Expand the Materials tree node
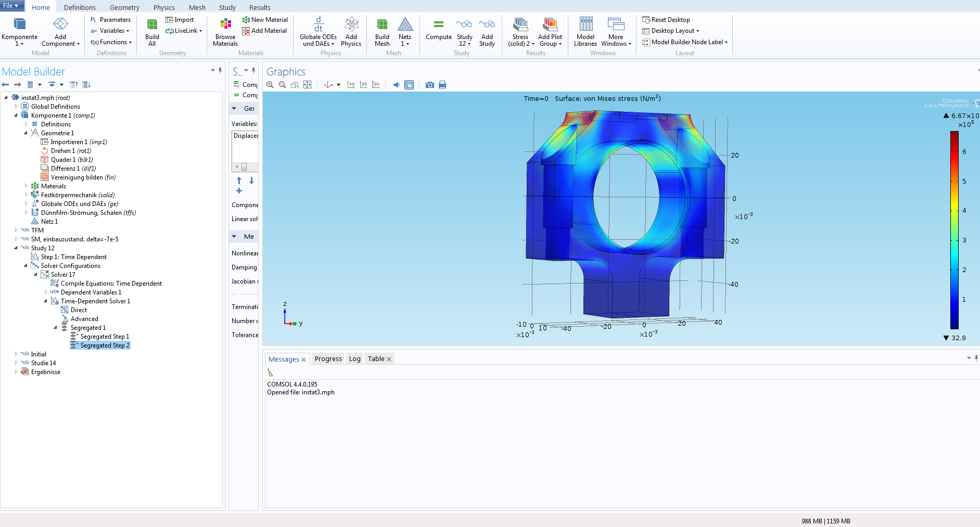The height and width of the screenshot is (527, 980). pos(26,186)
